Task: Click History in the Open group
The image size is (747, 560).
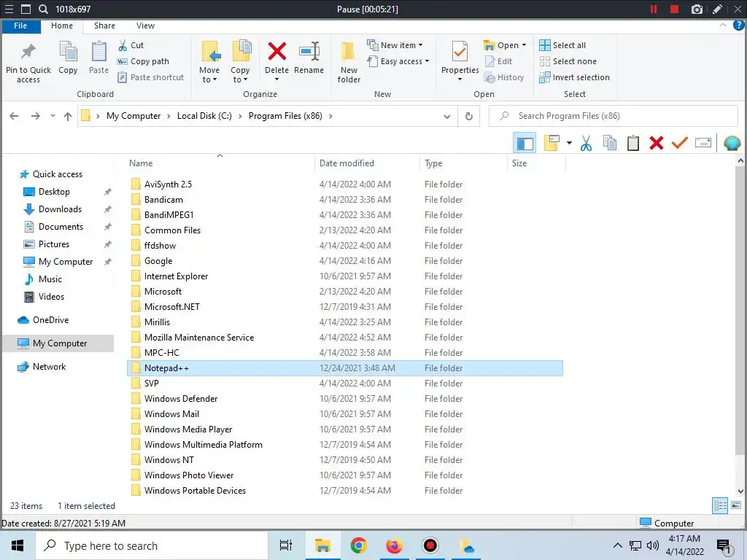Action: click(x=504, y=77)
